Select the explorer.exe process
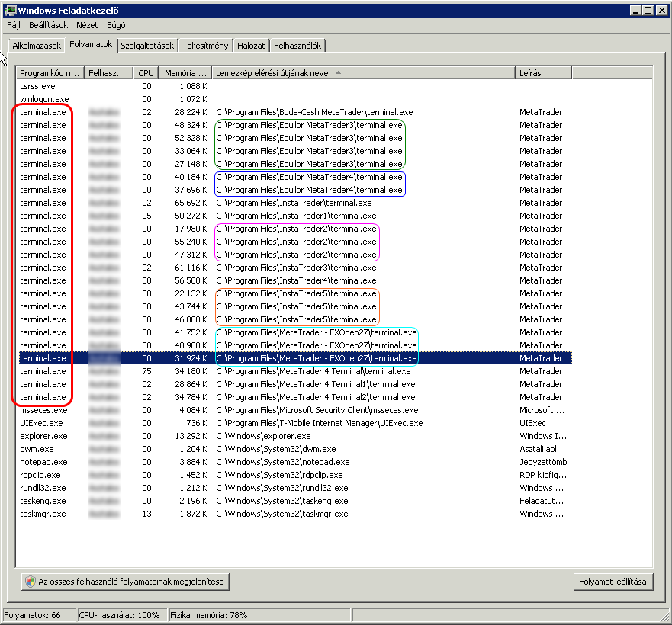This screenshot has width=672, height=625. (x=295, y=436)
